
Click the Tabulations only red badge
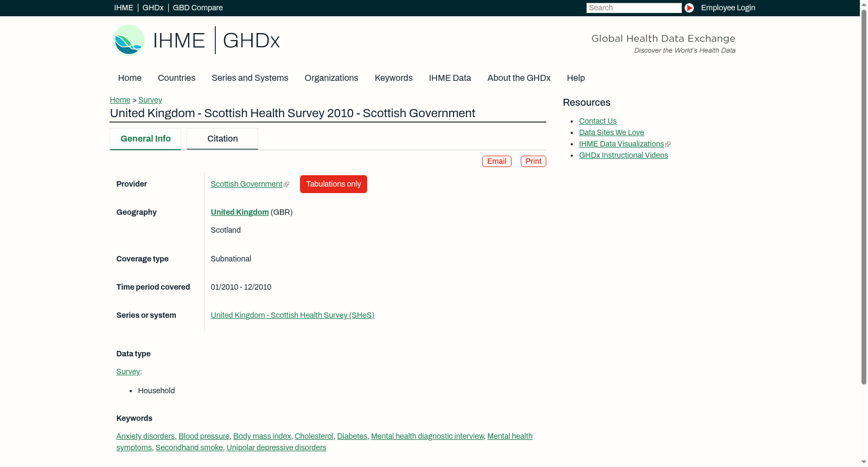click(334, 184)
